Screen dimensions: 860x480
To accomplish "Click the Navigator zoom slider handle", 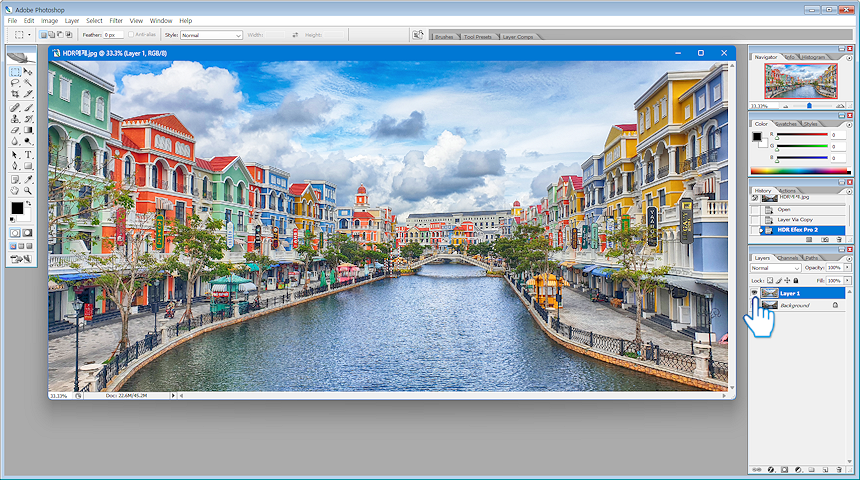I will [809, 105].
